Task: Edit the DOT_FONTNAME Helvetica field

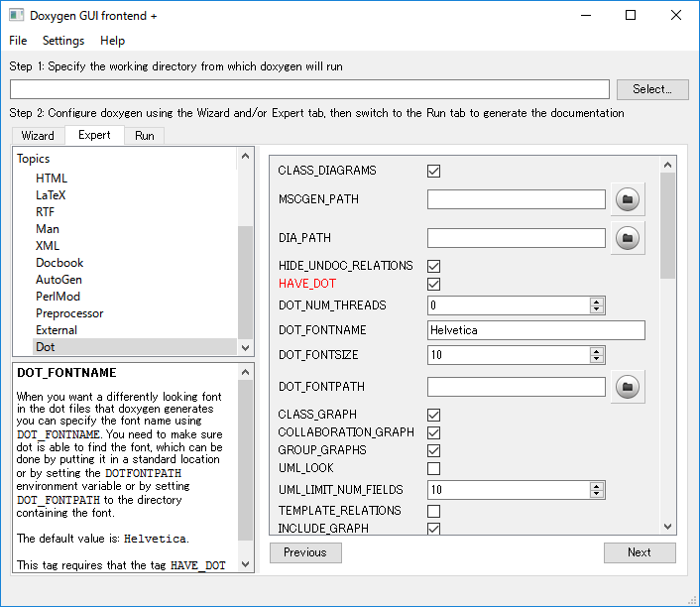Action: [535, 330]
